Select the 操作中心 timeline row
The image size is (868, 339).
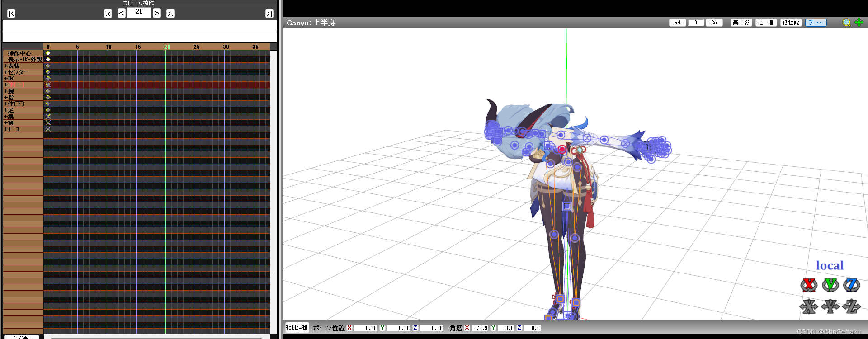tap(23, 53)
